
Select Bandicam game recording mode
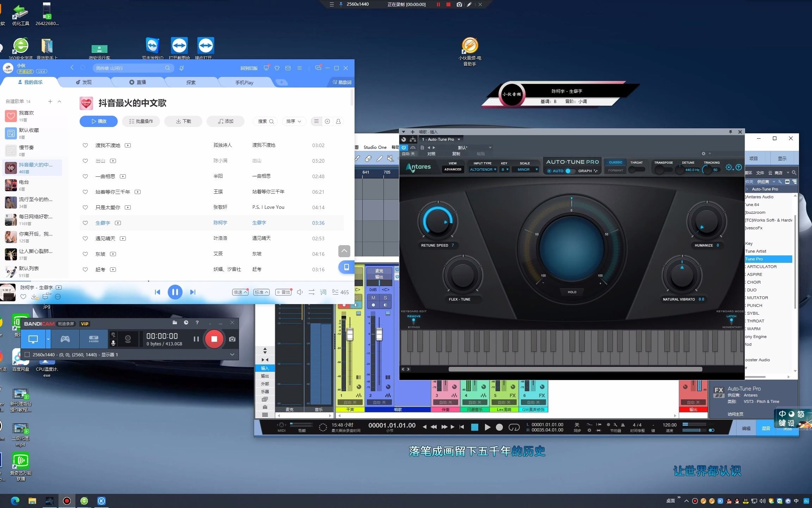click(x=65, y=339)
